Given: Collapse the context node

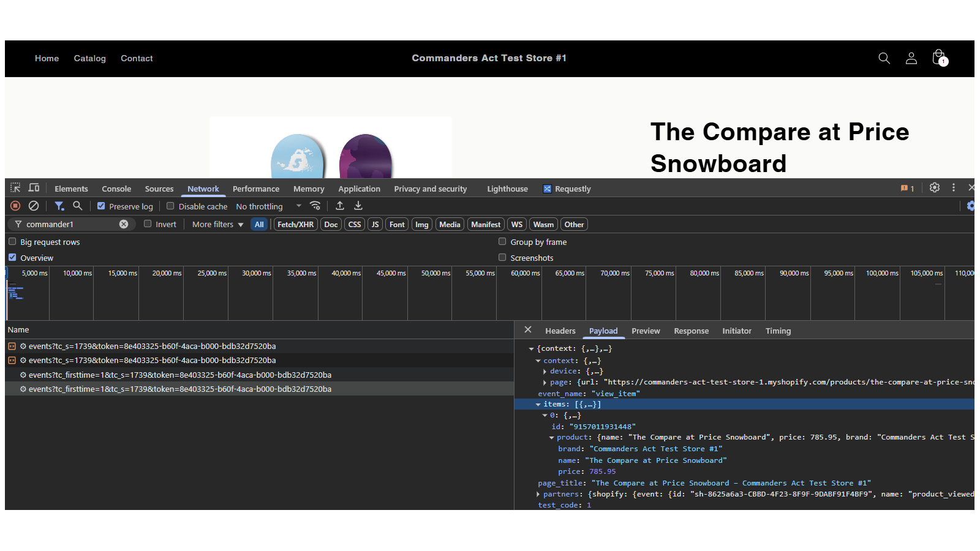Looking at the screenshot, I should (538, 361).
